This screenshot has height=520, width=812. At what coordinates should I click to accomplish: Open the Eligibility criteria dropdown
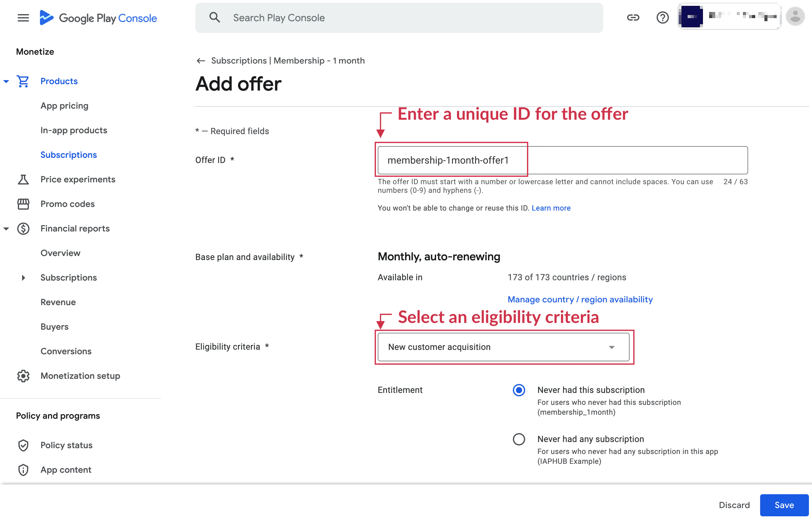coord(503,347)
